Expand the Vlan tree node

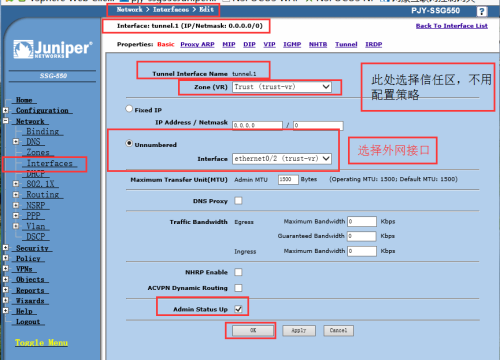[x=16, y=226]
